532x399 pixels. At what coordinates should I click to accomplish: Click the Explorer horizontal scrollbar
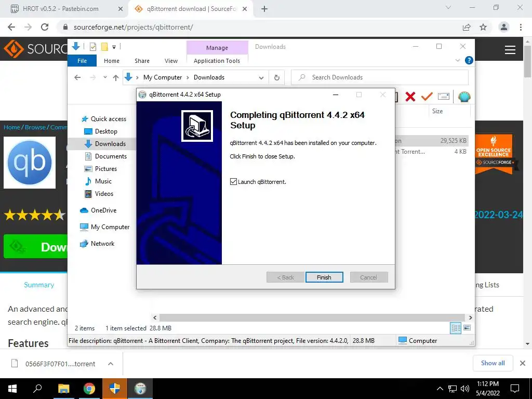(312, 317)
